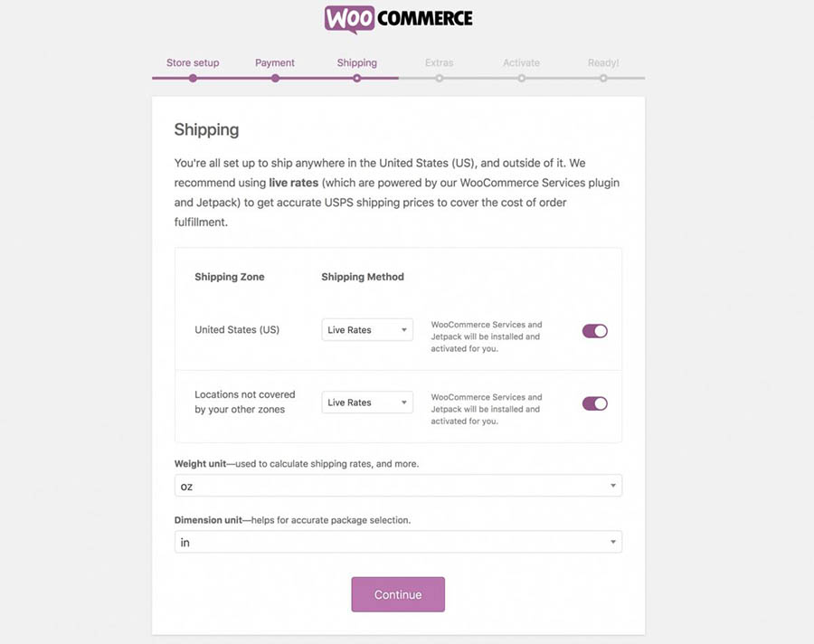This screenshot has height=644, width=814.
Task: Click the Store setup step dot
Action: tap(193, 79)
